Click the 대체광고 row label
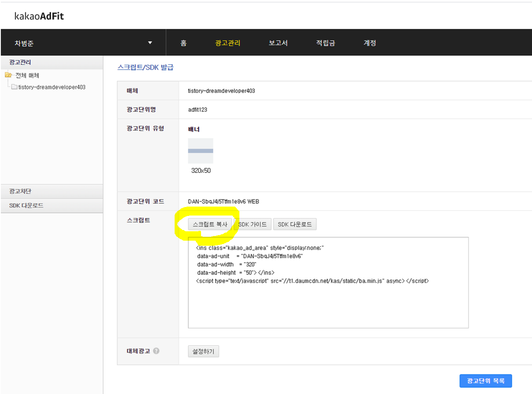The width and height of the screenshot is (532, 394). coord(138,351)
